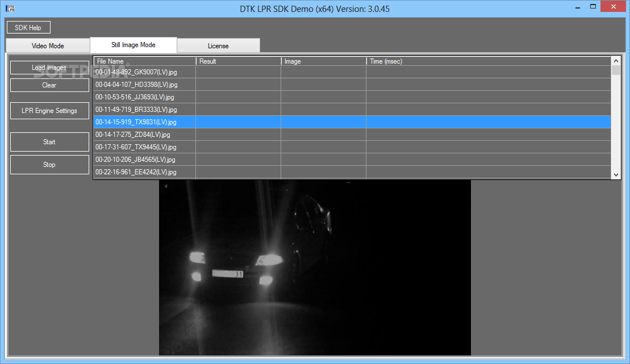This screenshot has height=364, width=630.
Task: Click the Load Images button
Action: point(49,68)
